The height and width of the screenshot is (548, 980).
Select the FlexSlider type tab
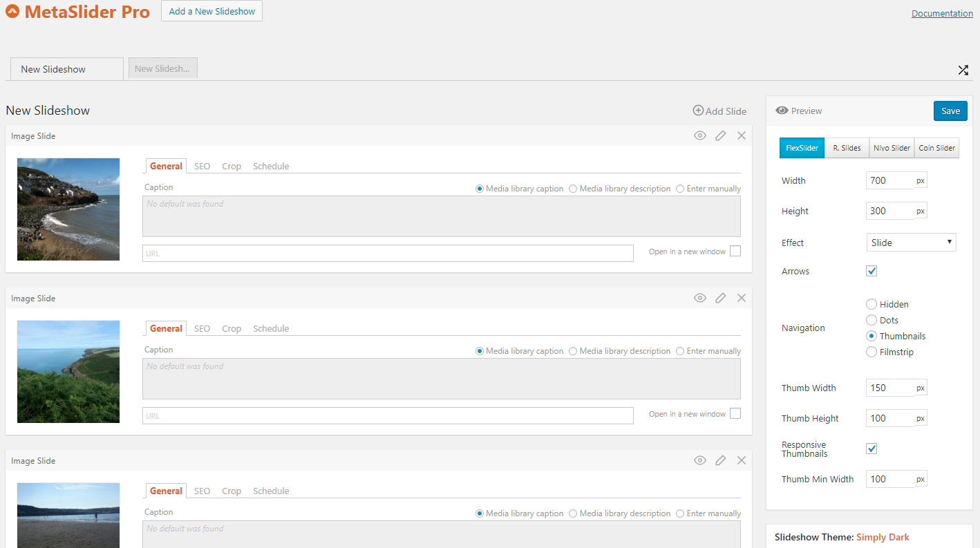point(802,148)
